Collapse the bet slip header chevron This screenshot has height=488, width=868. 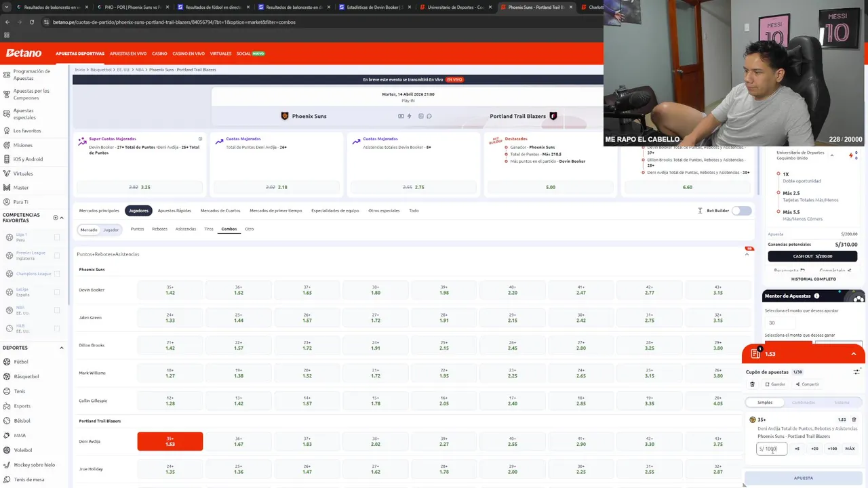click(x=854, y=354)
